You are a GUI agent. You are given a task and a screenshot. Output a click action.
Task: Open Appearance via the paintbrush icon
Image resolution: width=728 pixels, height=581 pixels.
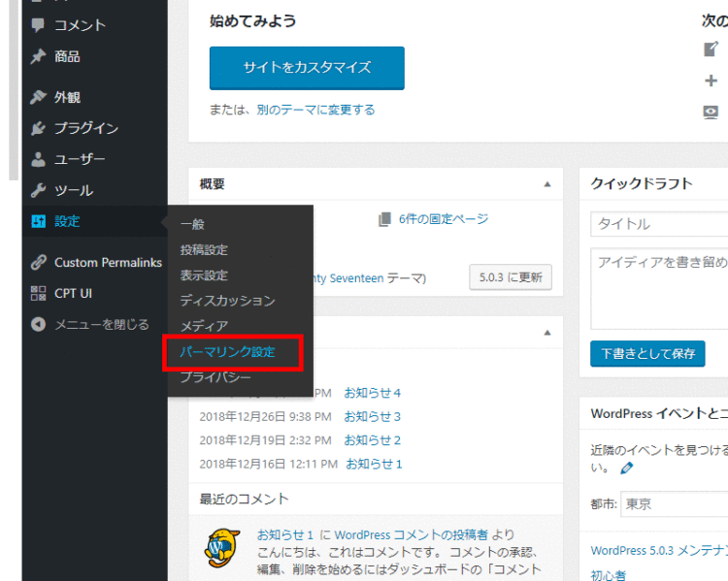[x=38, y=97]
